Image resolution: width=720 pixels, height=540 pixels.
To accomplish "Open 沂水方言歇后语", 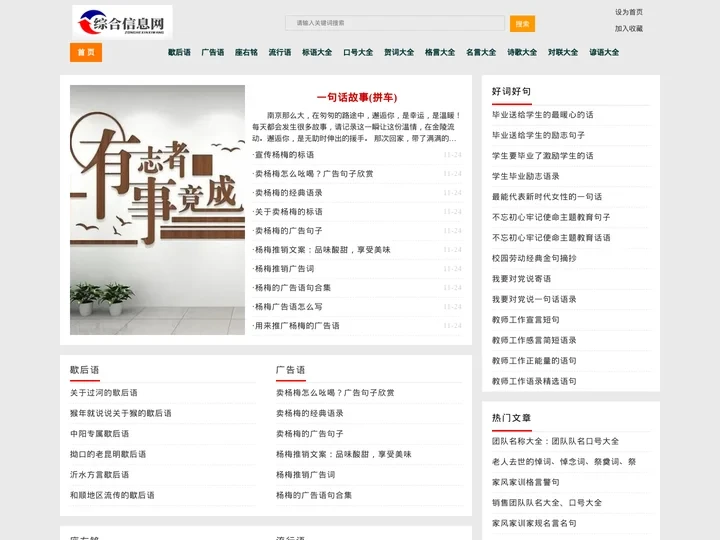I will point(100,474).
